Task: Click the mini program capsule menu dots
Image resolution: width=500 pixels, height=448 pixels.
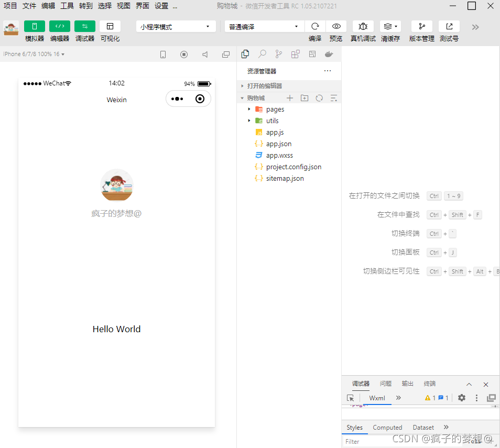Action: coord(177,99)
